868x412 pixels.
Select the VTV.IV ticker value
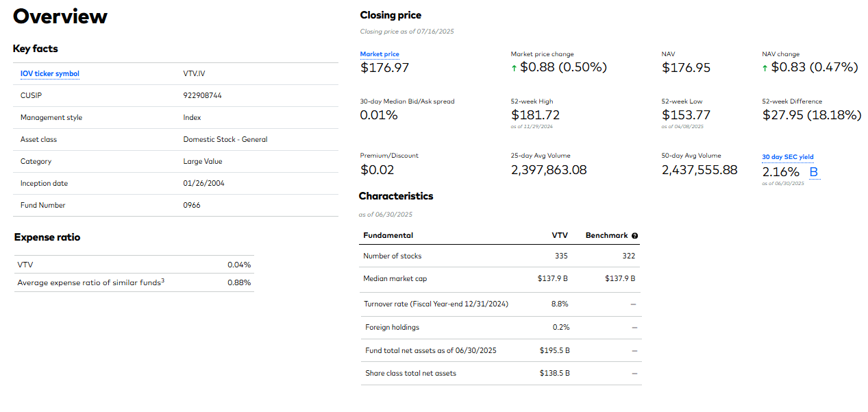pyautogui.click(x=194, y=74)
